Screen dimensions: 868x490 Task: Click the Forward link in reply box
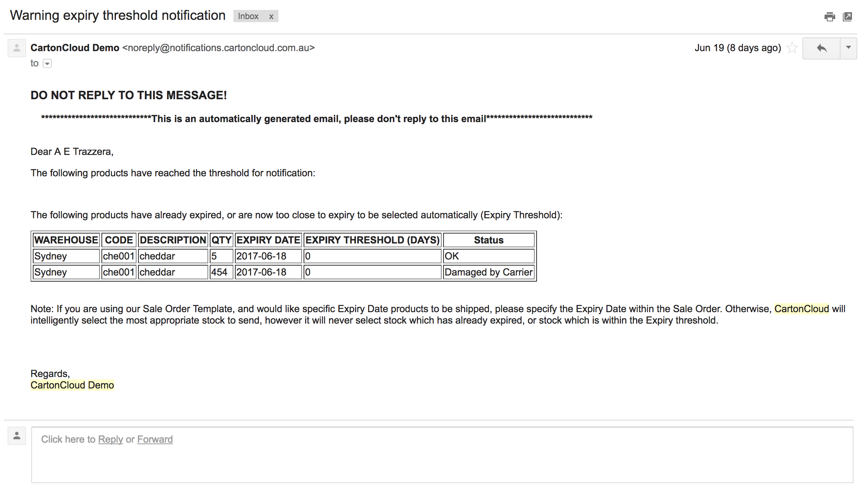(155, 440)
